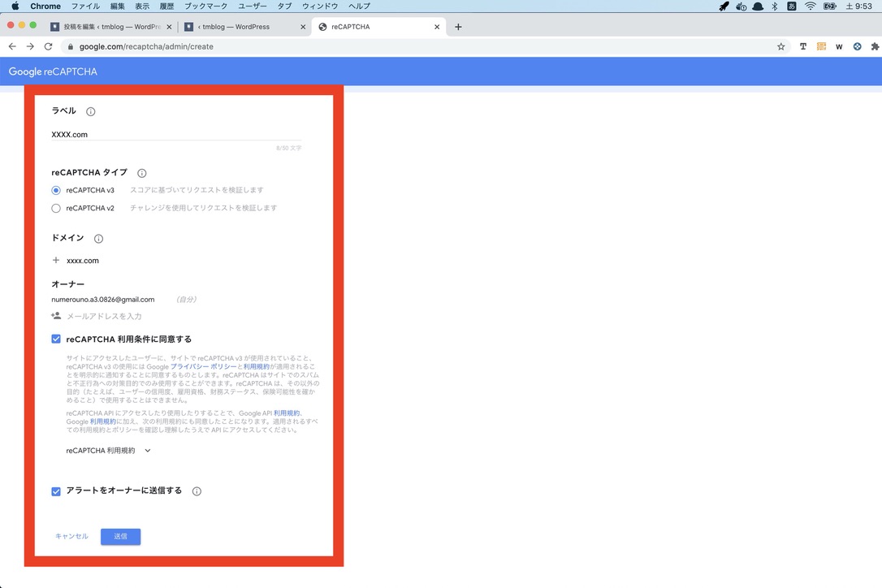Click the plus icon to add domain
This screenshot has width=882, height=588.
[56, 261]
